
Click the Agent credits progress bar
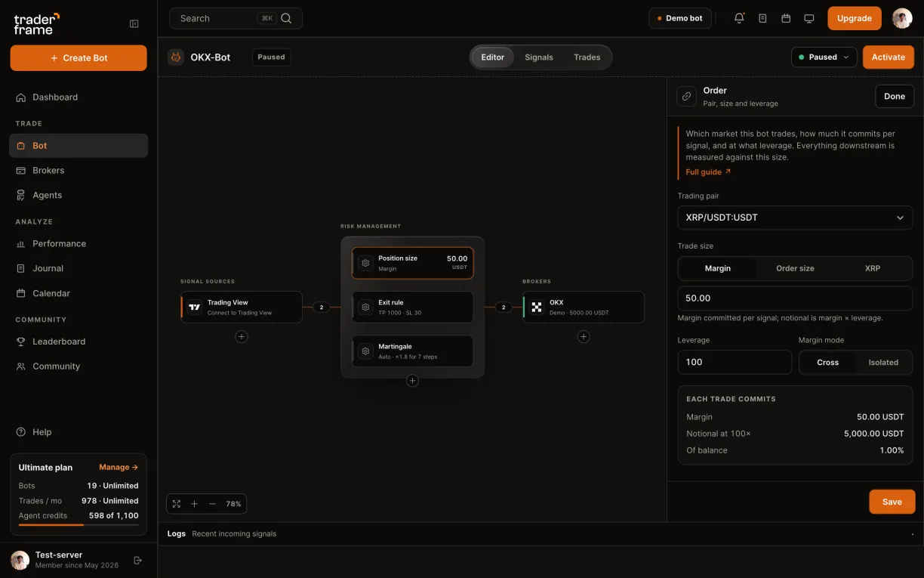click(79, 524)
